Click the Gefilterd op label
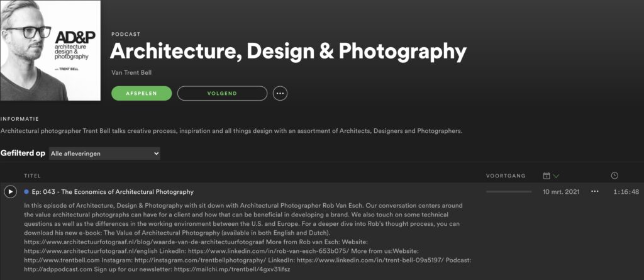The width and height of the screenshot is (644, 280). click(x=23, y=154)
